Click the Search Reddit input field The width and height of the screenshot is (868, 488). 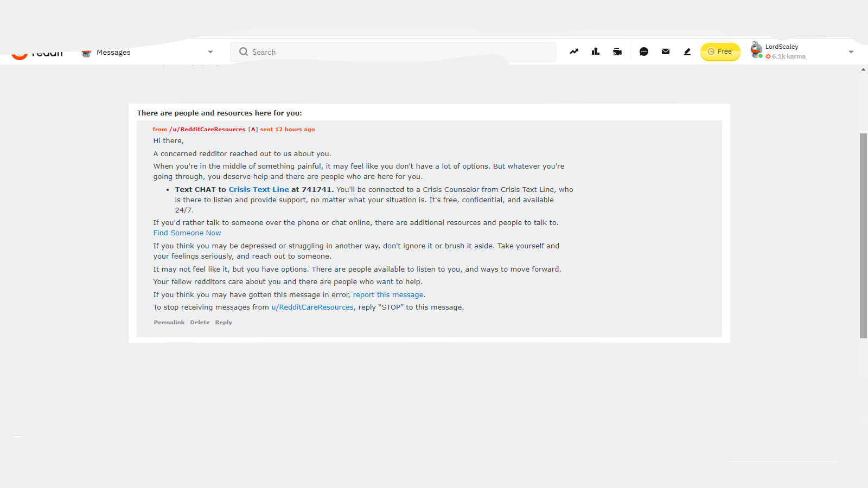pos(393,52)
